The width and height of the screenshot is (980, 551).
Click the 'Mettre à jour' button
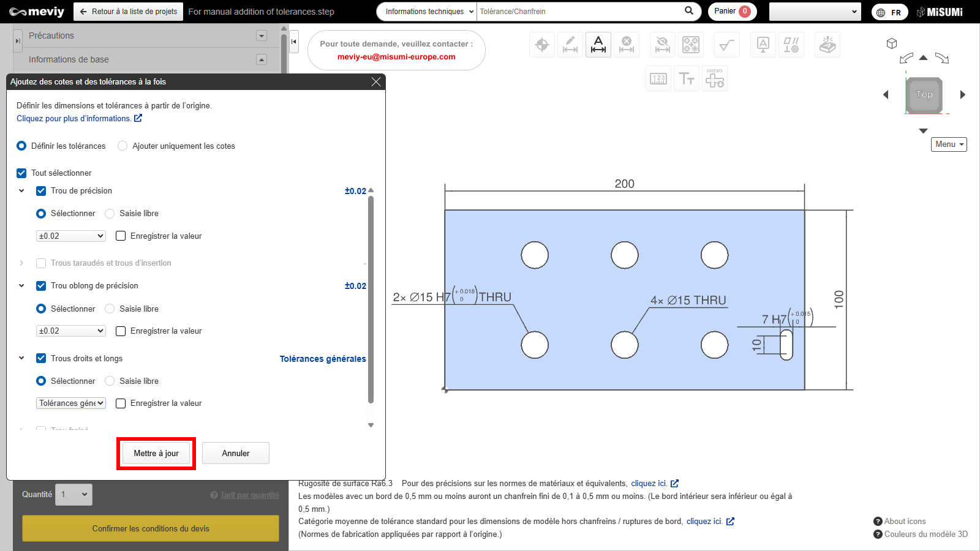(156, 454)
